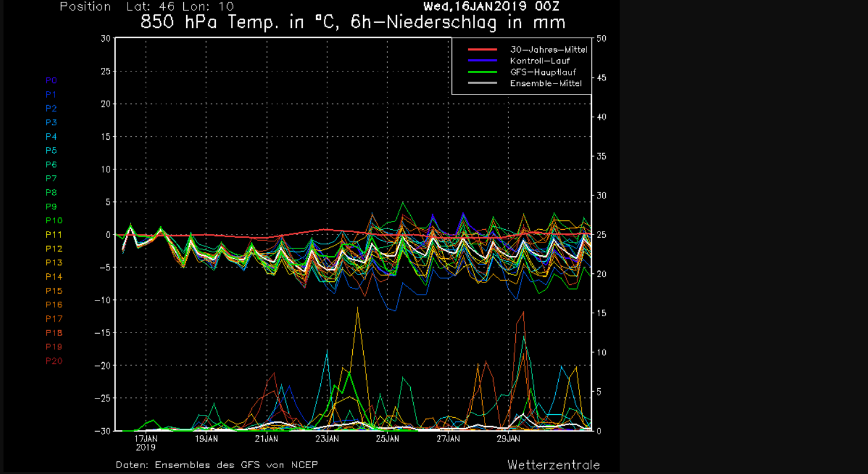Click the P7 member label

[51, 179]
